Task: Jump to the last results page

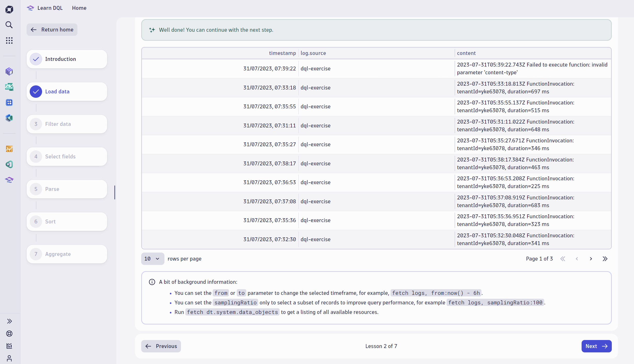Action: [605, 259]
